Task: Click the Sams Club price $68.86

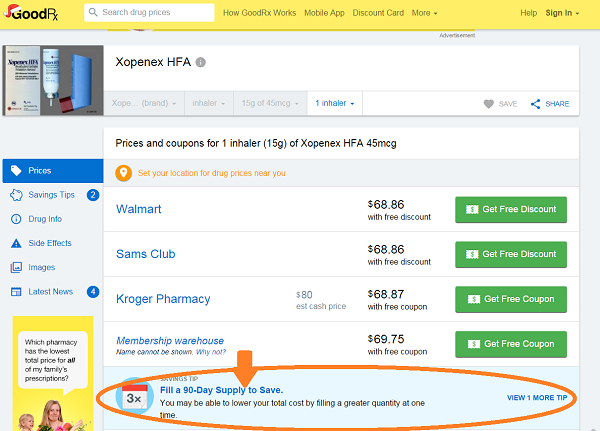Action: tap(386, 249)
